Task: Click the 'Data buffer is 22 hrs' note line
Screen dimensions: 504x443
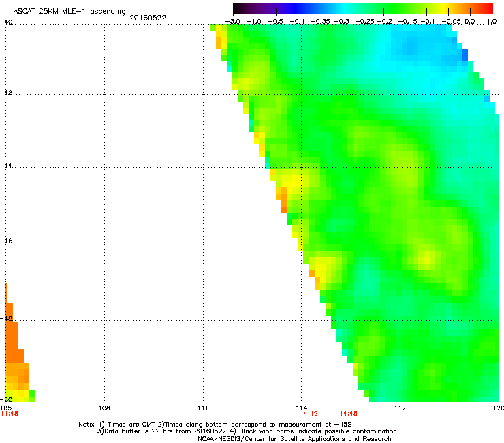Action: (247, 431)
